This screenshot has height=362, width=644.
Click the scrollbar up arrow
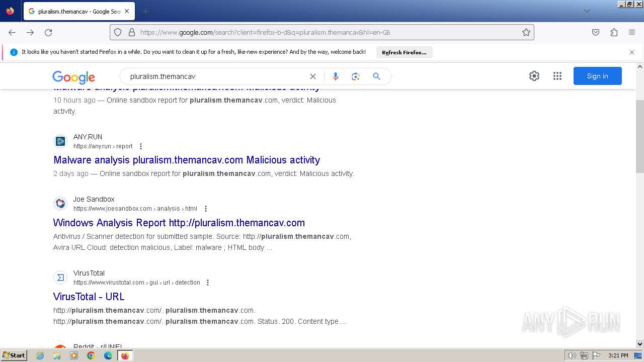click(x=640, y=66)
